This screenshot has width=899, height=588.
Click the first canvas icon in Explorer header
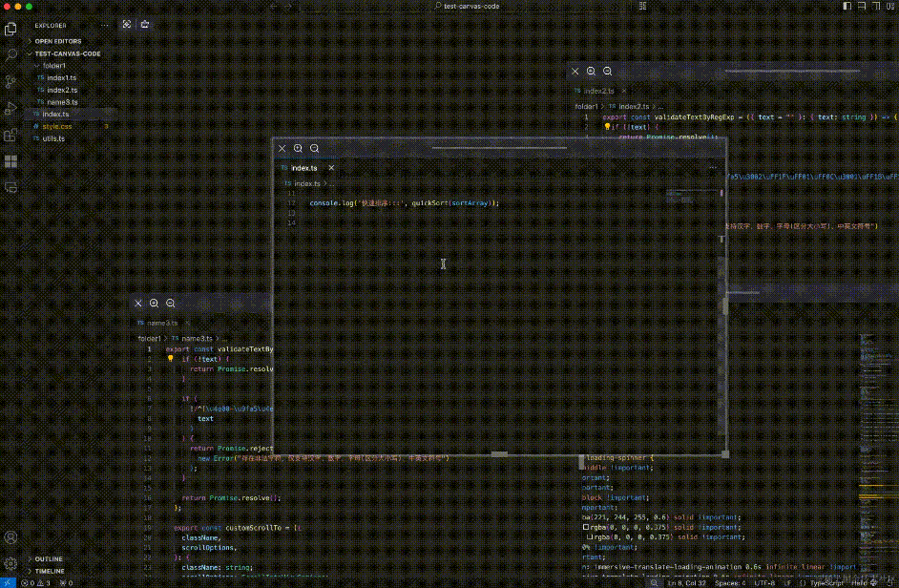127,24
